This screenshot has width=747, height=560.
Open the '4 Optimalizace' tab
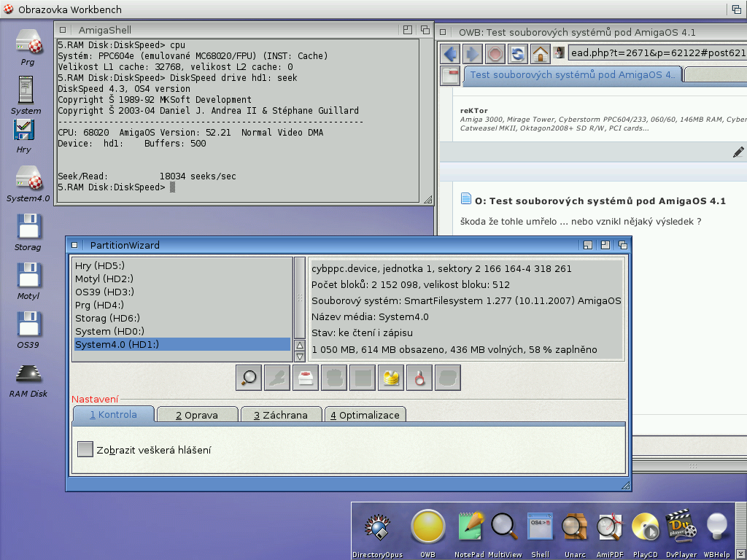[x=365, y=415]
